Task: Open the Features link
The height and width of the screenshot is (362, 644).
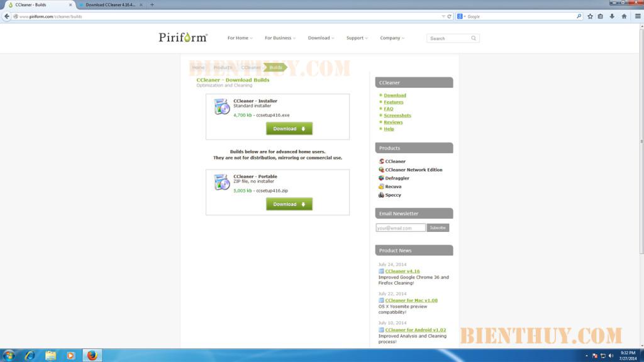Action: (x=394, y=102)
